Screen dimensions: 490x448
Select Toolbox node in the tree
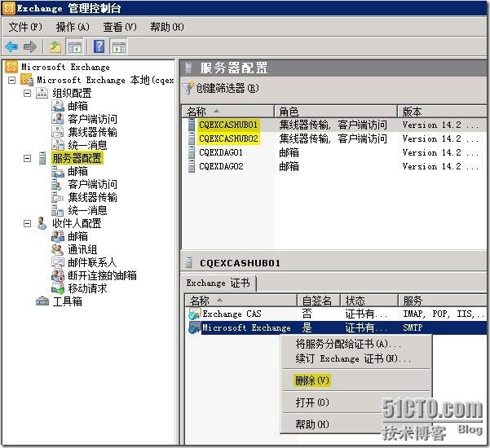pos(67,301)
